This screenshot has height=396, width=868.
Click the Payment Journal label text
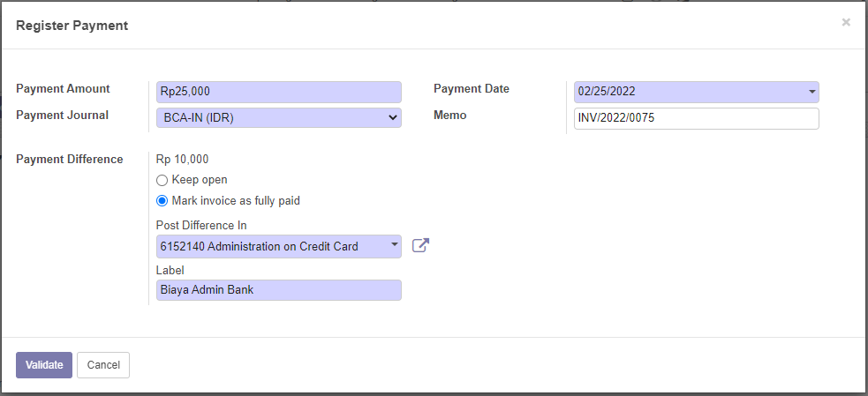62,116
